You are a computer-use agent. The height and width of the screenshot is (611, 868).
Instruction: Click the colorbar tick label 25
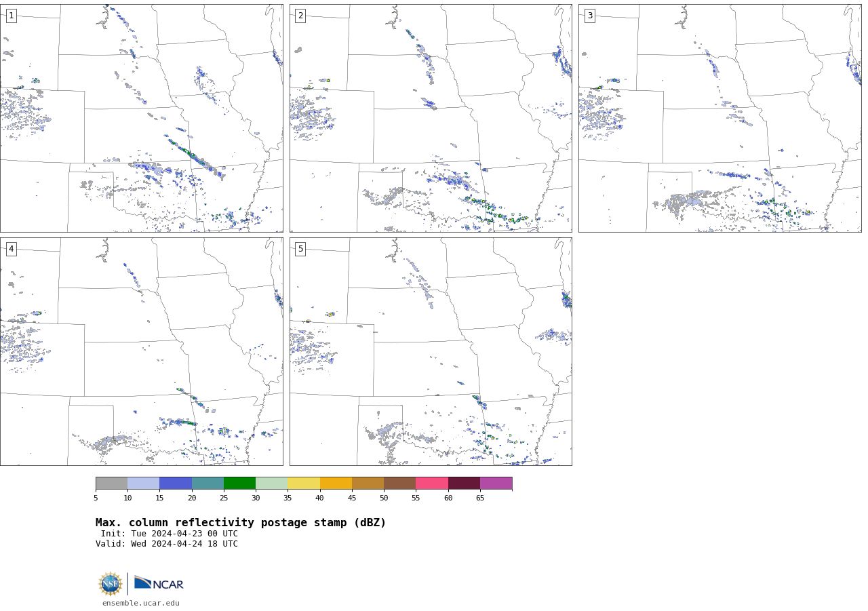(224, 498)
